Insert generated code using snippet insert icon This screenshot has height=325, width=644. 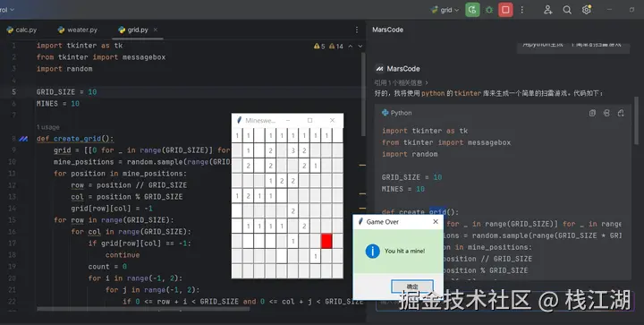pyautogui.click(x=606, y=113)
